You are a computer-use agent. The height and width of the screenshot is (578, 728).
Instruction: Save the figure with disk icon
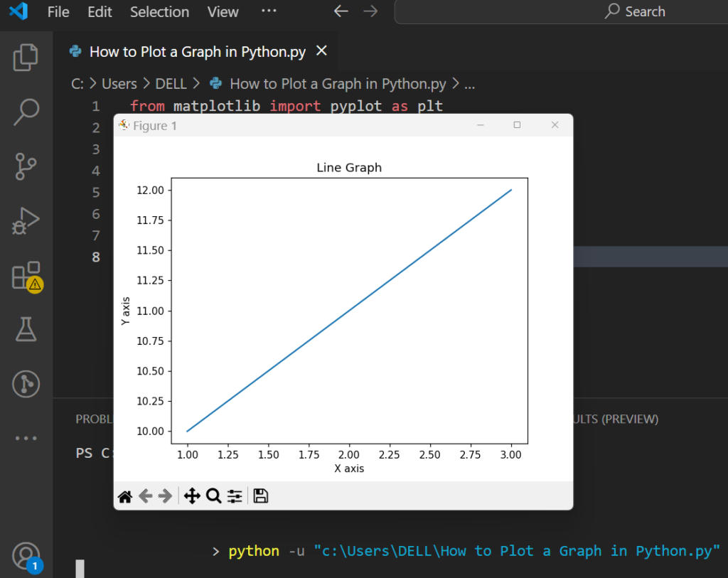(260, 496)
